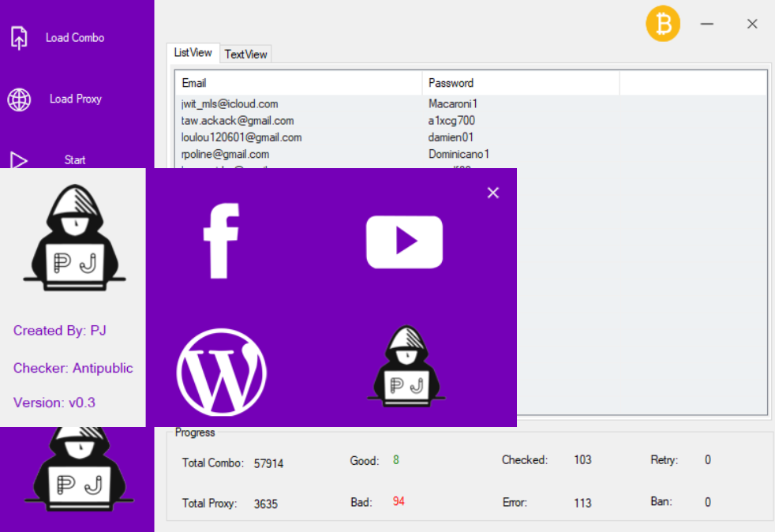
Task: Click the PJ hacker logo above Created By
Action: [74, 238]
